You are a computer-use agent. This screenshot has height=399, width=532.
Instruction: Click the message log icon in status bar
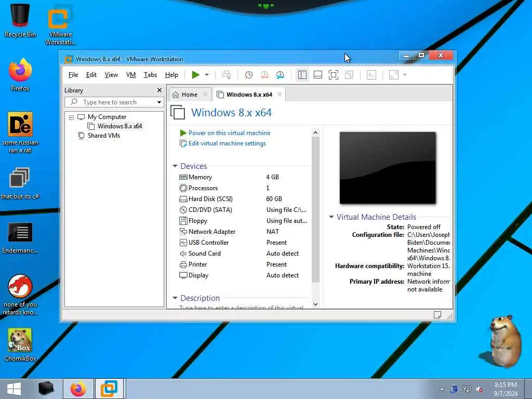click(x=437, y=315)
